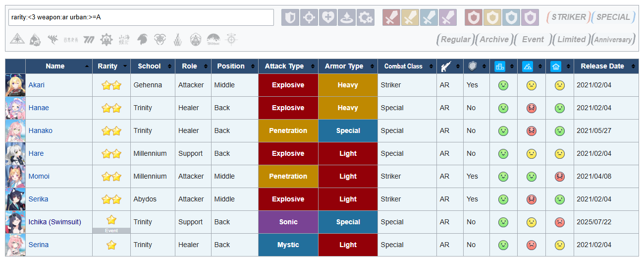Filter by blue Special armor shield
Screen dimensions: 644x261
click(x=511, y=17)
